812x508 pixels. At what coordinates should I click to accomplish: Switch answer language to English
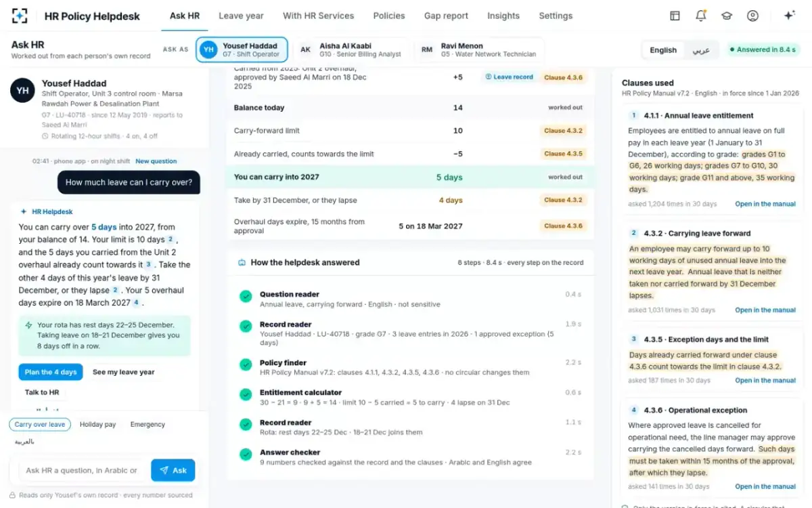pos(663,49)
